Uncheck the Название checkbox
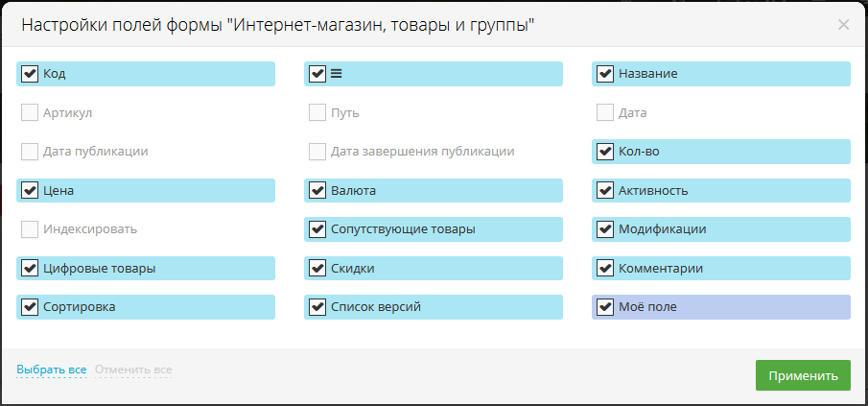868x406 pixels. click(605, 74)
